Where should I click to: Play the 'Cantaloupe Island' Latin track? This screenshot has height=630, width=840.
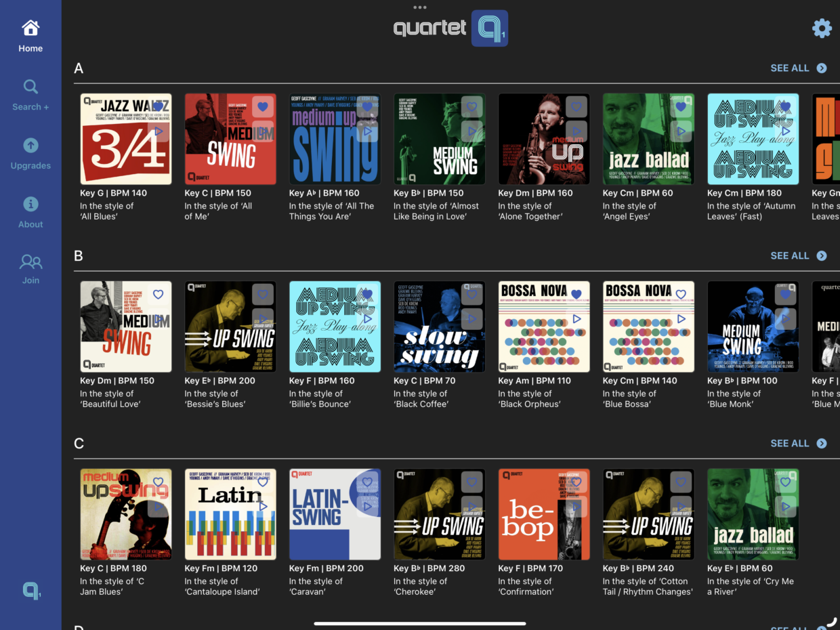263,507
